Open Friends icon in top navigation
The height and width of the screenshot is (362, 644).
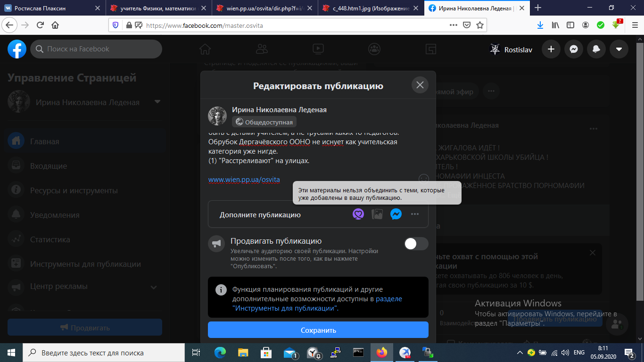262,49
